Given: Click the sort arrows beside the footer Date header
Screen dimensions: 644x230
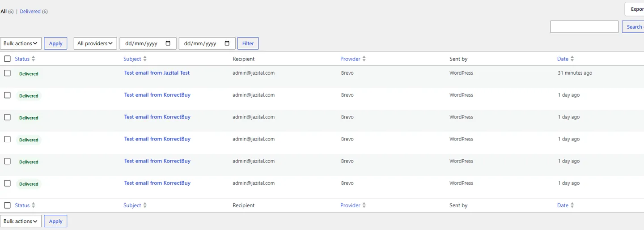Looking at the screenshot, I should 572,205.
